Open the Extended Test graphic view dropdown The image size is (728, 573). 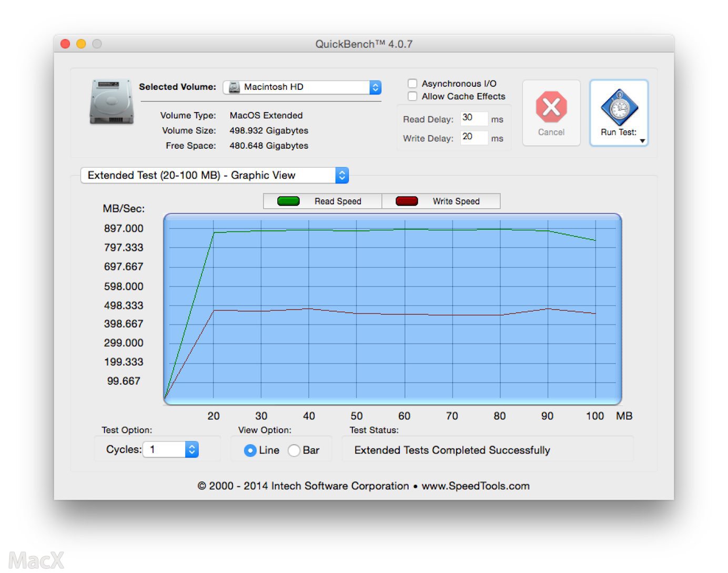[215, 175]
